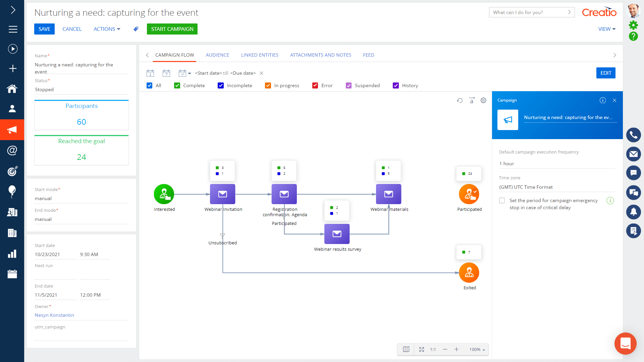
Task: Click the Home icon in the left sidebar
Action: (12, 89)
